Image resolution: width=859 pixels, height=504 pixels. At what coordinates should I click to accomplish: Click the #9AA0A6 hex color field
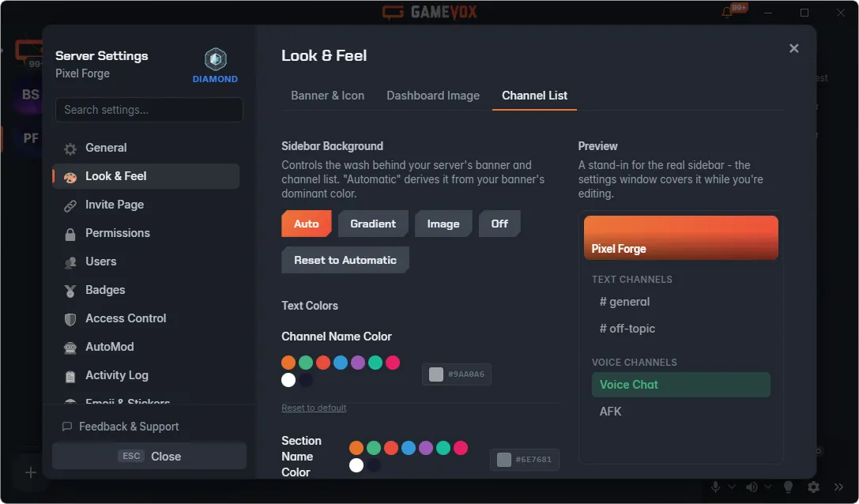click(456, 374)
